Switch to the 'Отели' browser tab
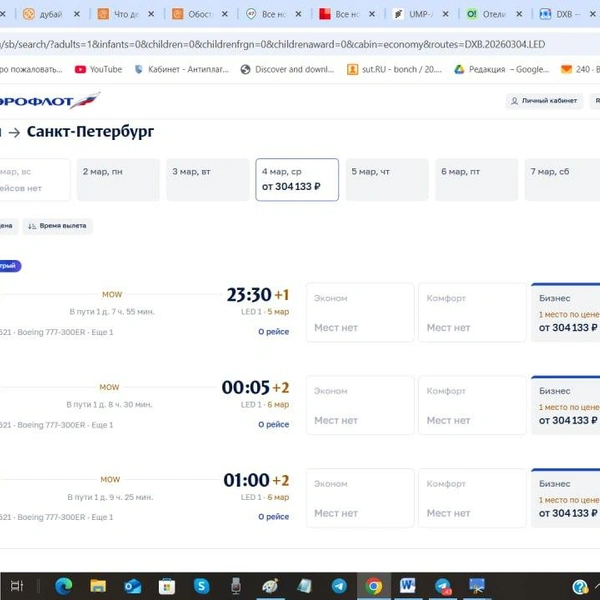This screenshot has height=600, width=600. click(487, 14)
